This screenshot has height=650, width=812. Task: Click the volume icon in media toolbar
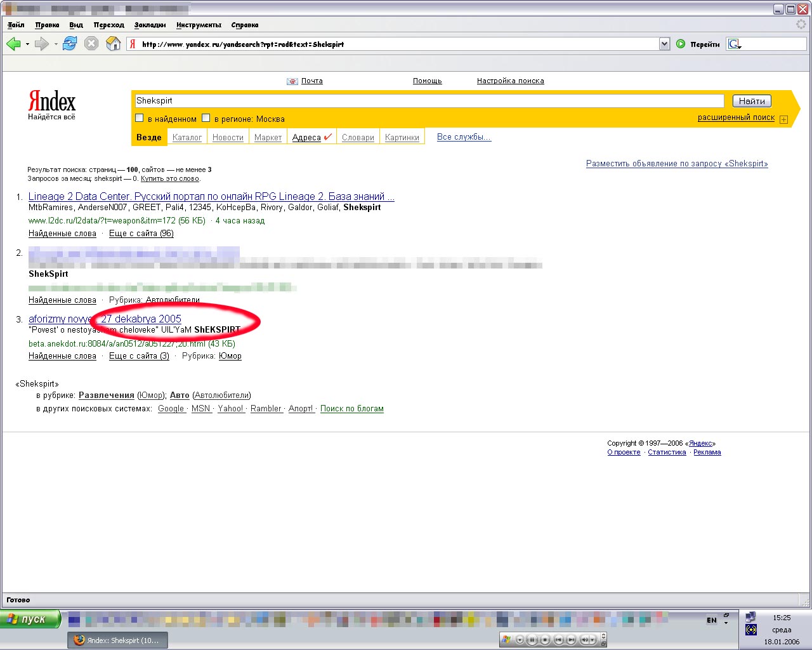(586, 640)
